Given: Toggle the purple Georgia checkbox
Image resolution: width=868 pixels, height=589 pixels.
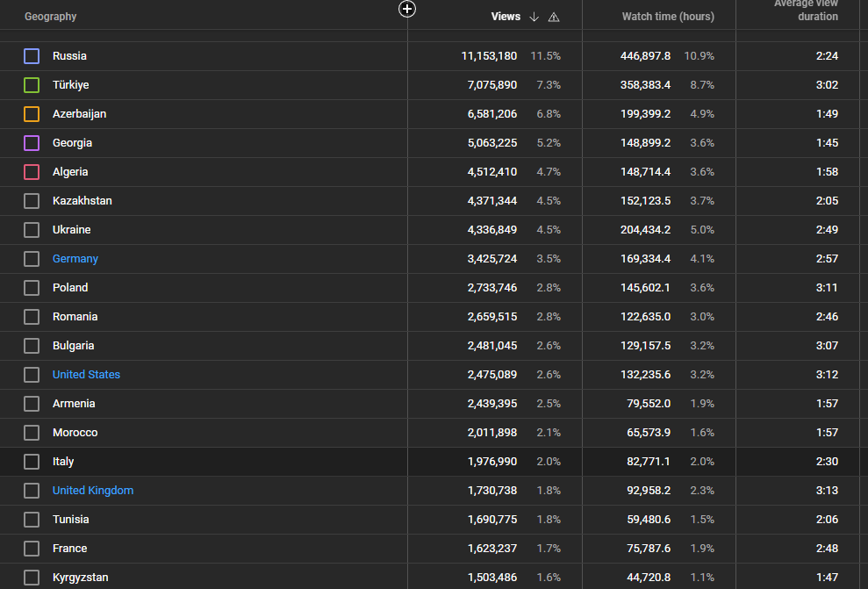Looking at the screenshot, I should coord(32,143).
